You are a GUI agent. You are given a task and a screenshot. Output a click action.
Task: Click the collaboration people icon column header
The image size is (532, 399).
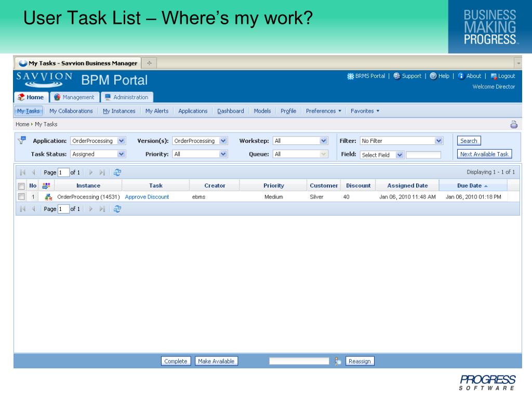tap(46, 185)
